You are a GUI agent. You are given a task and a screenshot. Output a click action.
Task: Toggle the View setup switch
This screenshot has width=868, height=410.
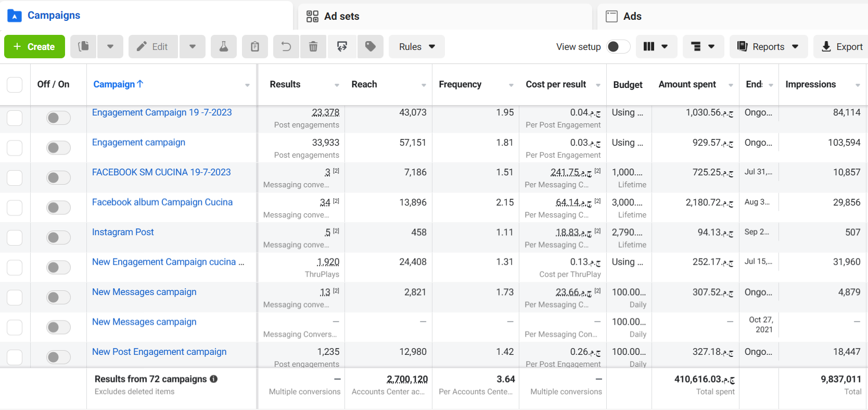coord(618,47)
